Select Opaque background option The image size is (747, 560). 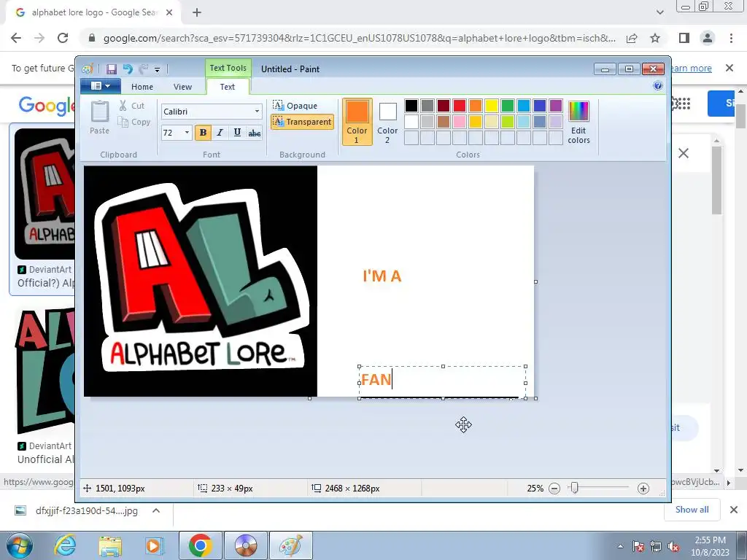point(295,105)
